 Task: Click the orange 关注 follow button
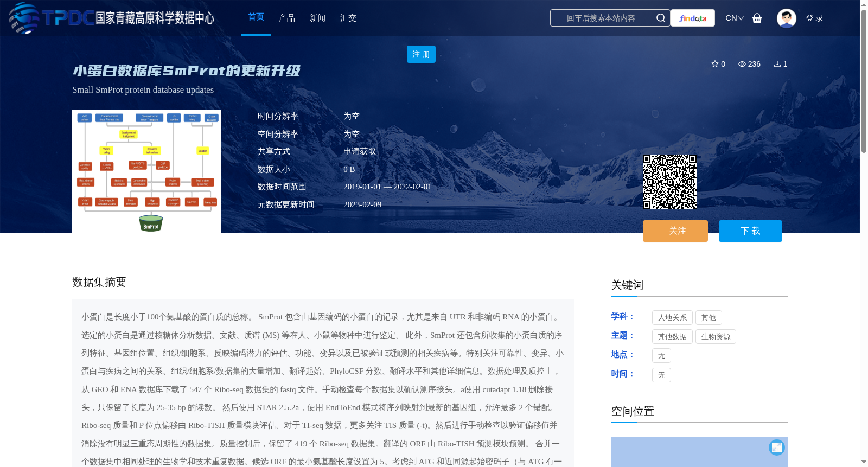675,231
